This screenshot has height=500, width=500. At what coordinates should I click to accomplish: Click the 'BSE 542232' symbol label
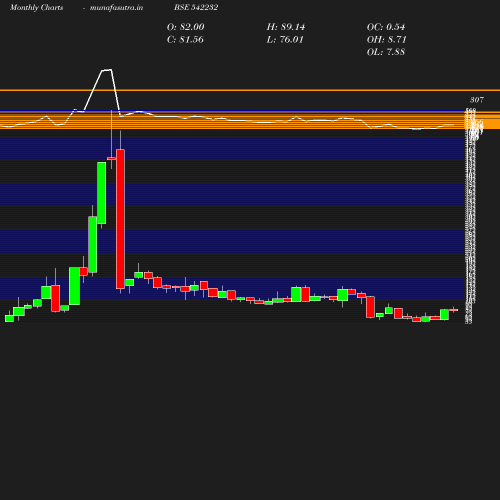pyautogui.click(x=196, y=7)
